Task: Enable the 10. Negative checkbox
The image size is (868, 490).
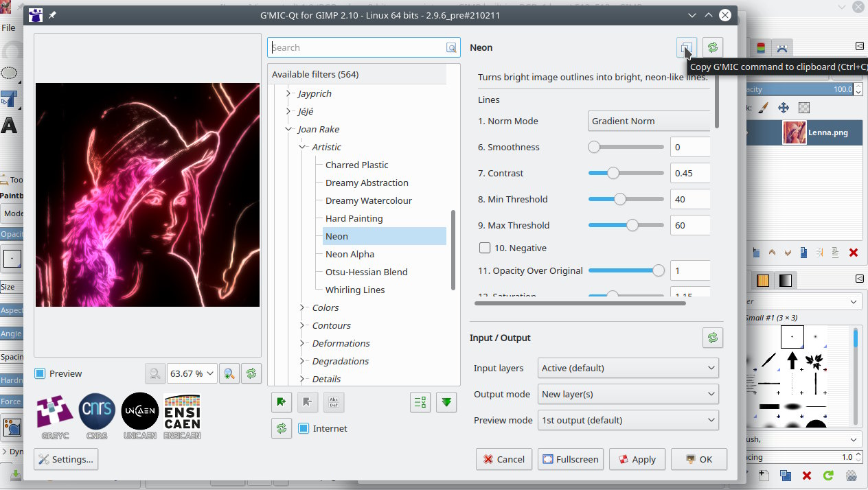Action: pos(485,248)
